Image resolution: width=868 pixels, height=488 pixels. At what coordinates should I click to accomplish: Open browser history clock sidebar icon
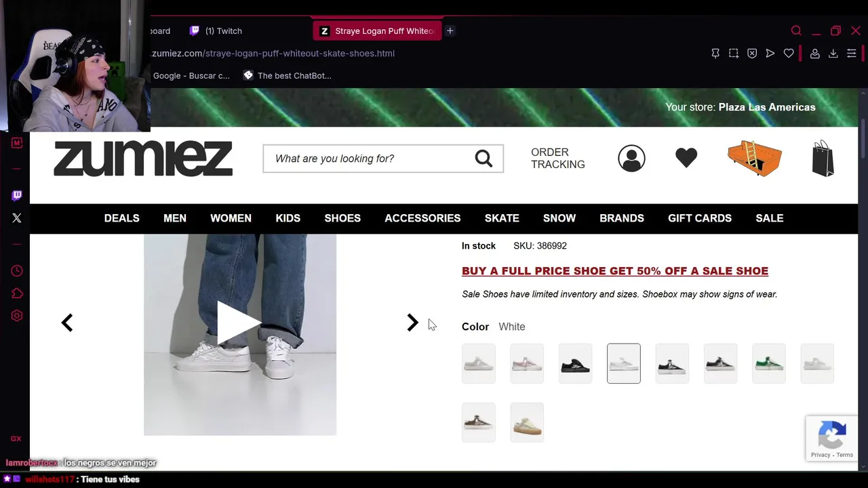[x=17, y=271]
